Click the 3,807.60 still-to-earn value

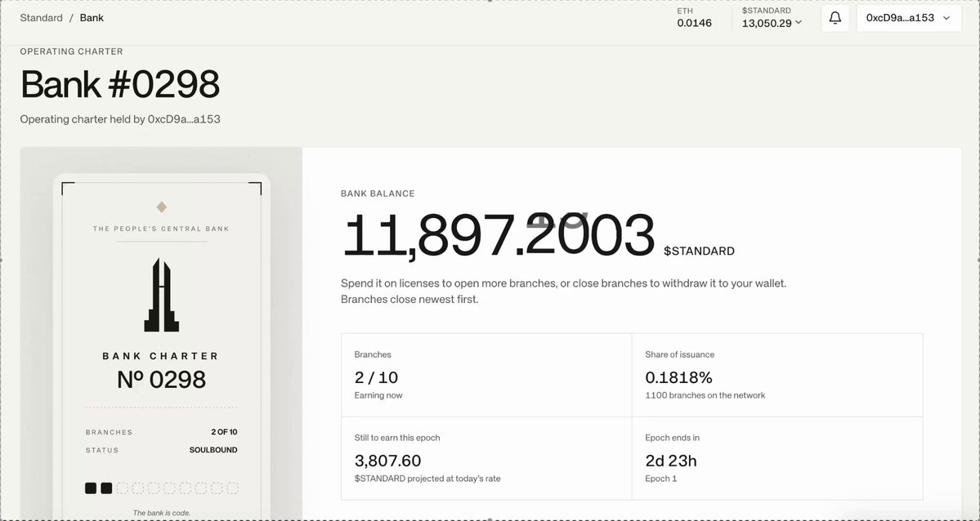point(387,461)
